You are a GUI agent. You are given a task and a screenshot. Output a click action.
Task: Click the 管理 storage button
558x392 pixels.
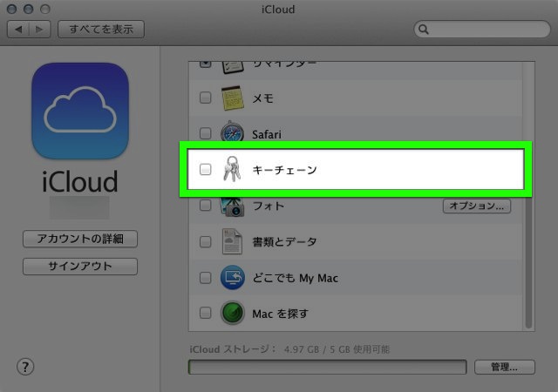click(504, 367)
